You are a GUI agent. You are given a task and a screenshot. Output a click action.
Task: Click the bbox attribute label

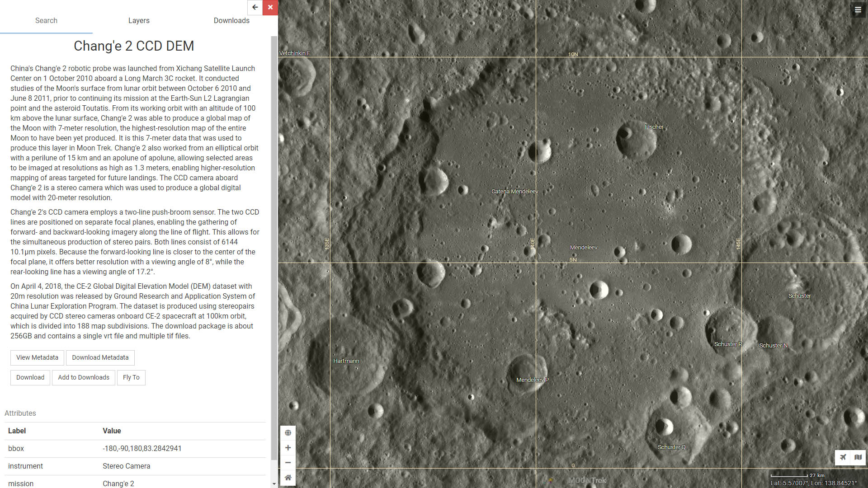coord(16,449)
